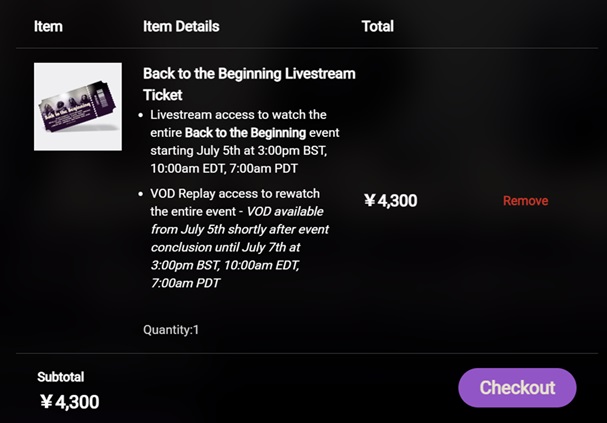This screenshot has width=607, height=423.
Task: Click the Quantity:1 text
Action: (171, 329)
